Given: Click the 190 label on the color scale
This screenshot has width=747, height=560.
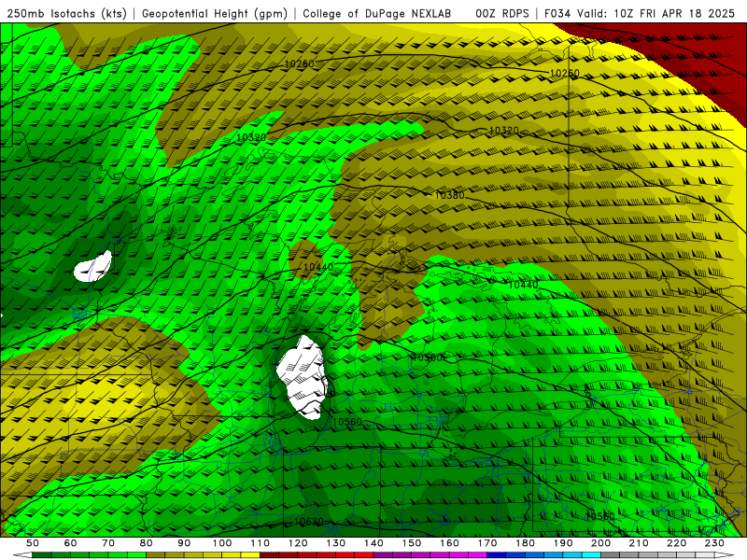Looking at the screenshot, I should pos(563,543).
